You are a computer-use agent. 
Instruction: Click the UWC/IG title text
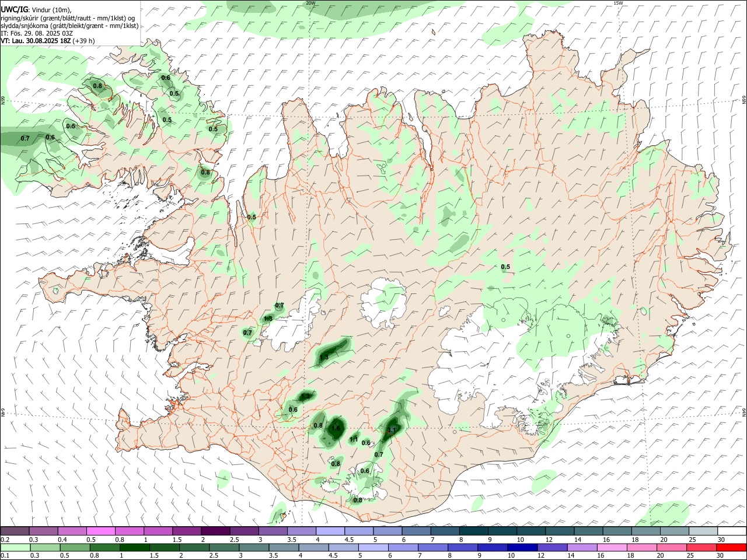point(14,9)
